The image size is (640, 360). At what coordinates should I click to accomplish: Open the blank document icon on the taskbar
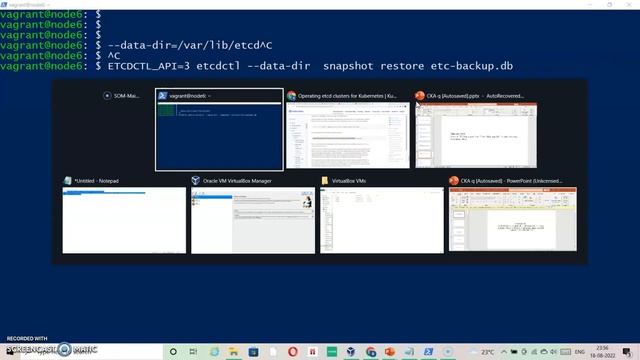point(273,352)
